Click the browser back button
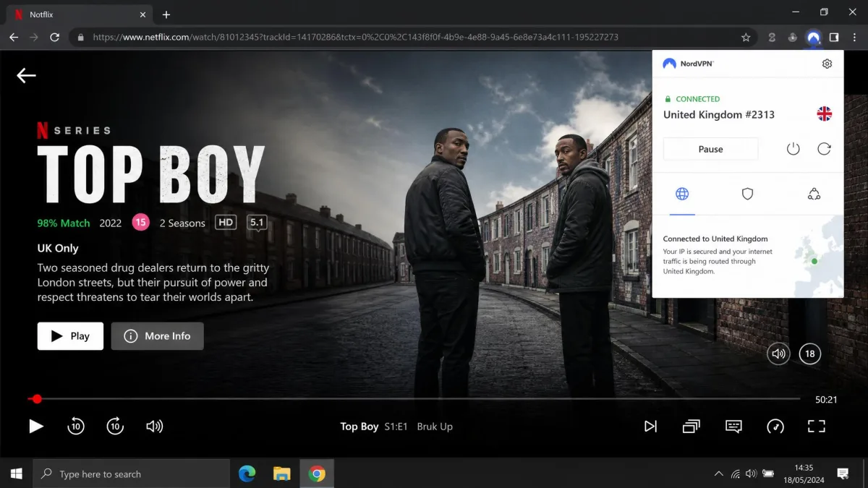 pos(14,37)
